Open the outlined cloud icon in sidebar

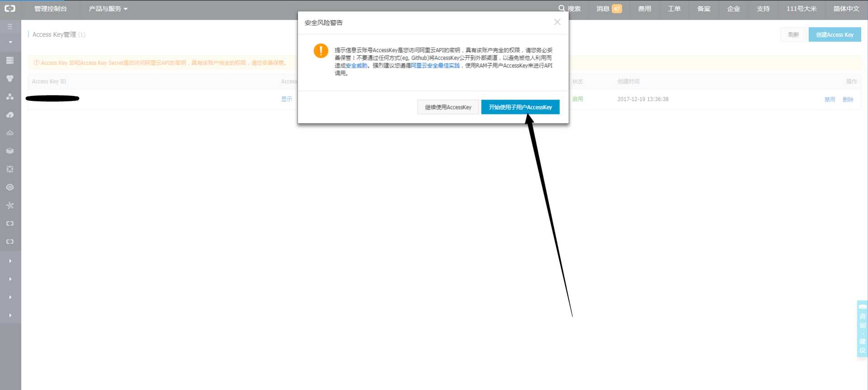(10, 133)
